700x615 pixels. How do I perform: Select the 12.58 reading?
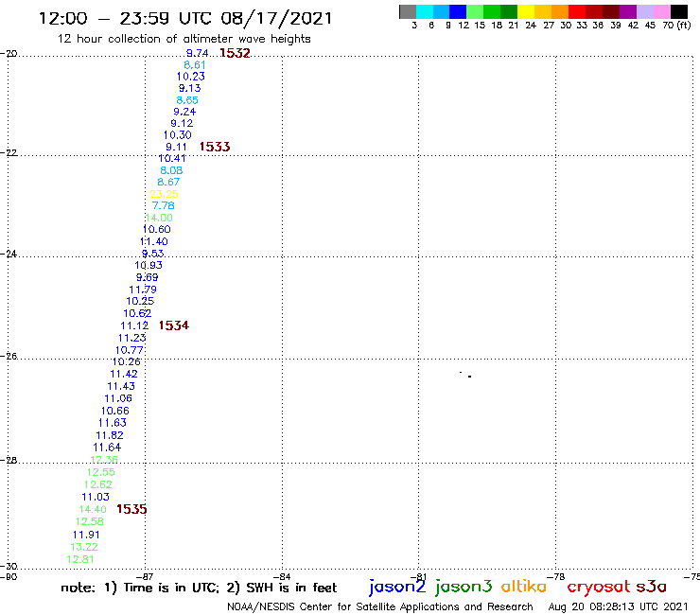point(90,521)
